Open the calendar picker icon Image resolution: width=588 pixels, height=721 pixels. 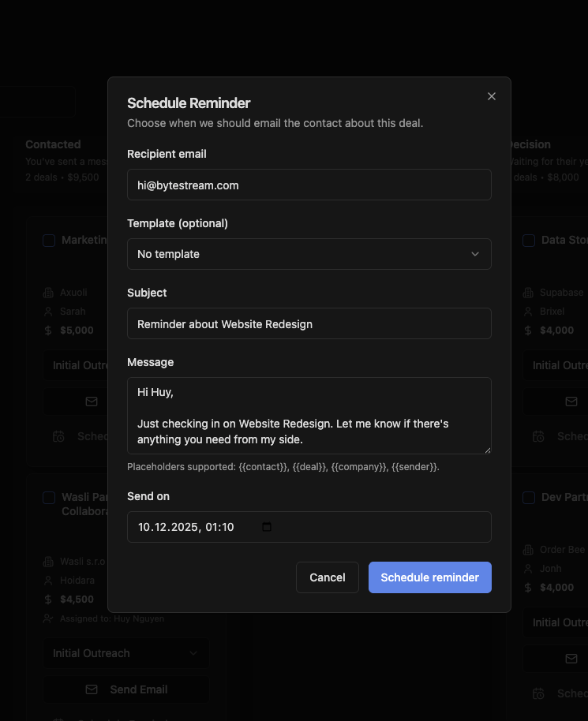267,527
